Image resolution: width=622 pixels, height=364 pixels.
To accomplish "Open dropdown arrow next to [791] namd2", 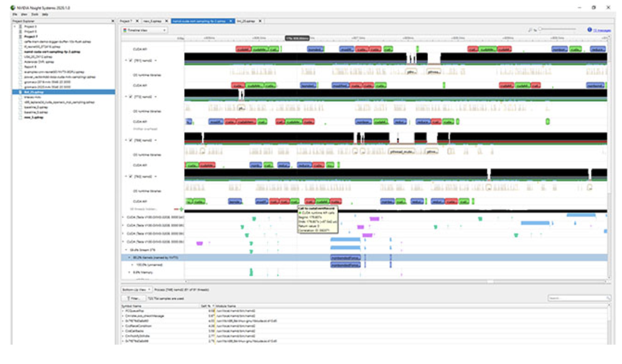I will tap(155, 61).
